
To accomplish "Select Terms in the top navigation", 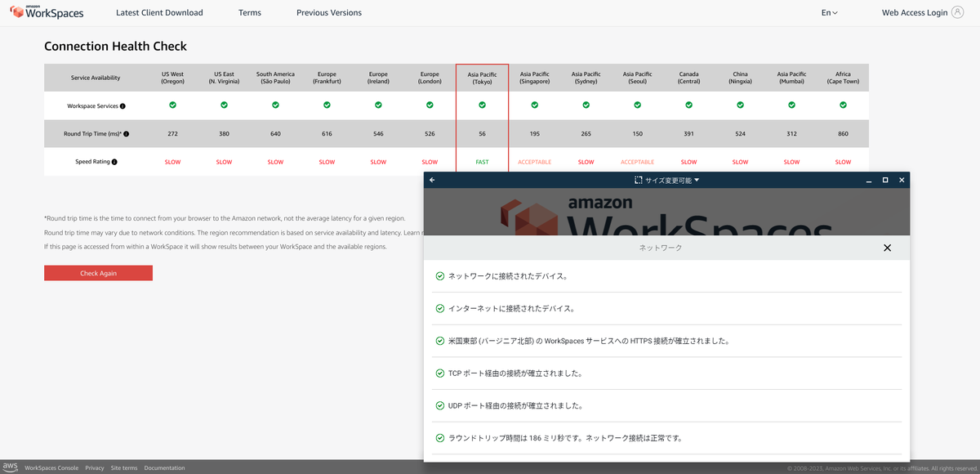I will click(249, 12).
